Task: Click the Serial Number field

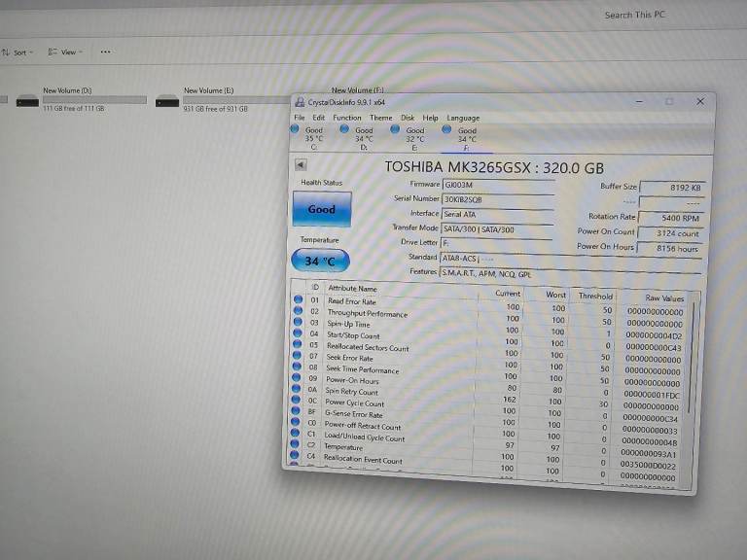Action: (x=498, y=199)
